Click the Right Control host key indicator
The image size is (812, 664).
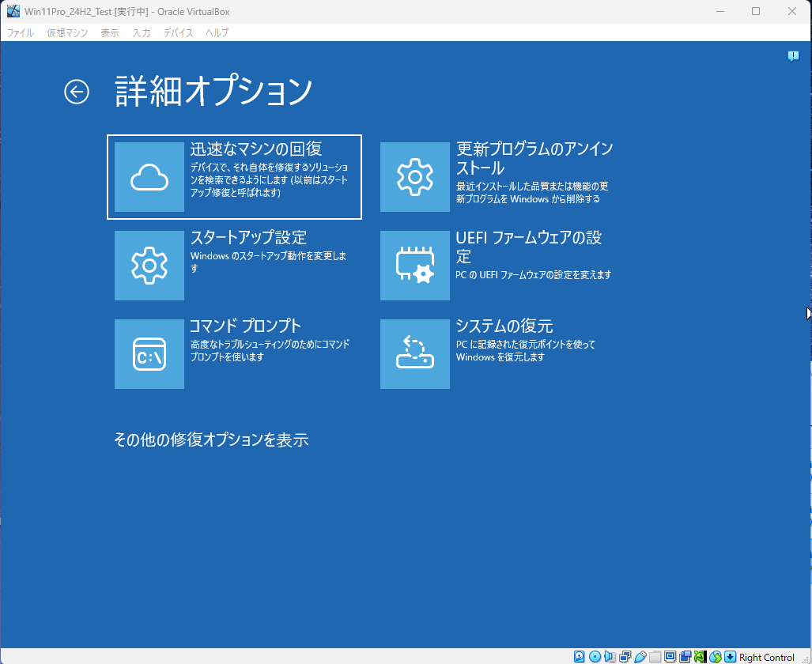click(x=766, y=658)
